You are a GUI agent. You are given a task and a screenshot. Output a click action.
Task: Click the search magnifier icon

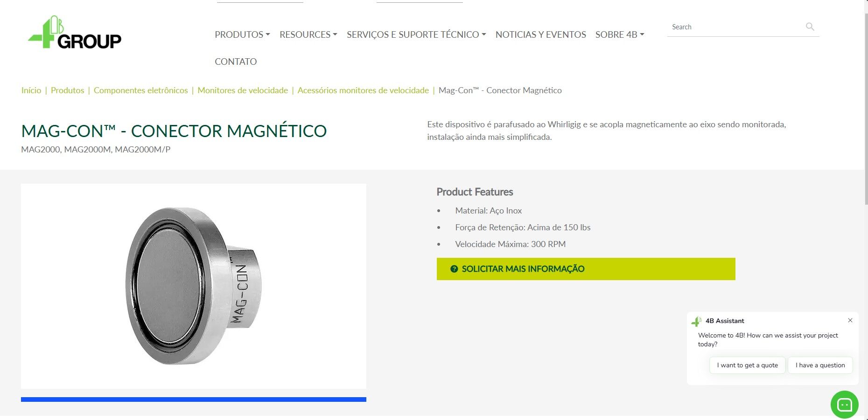tap(810, 27)
